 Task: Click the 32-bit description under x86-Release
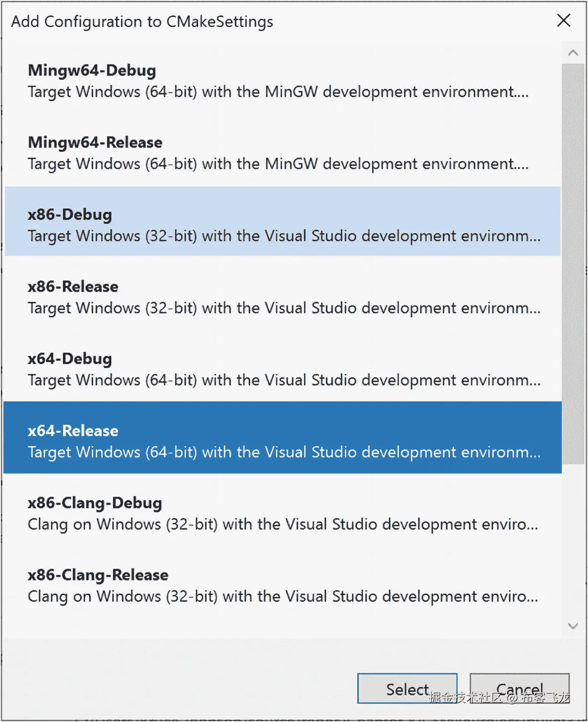pos(284,308)
